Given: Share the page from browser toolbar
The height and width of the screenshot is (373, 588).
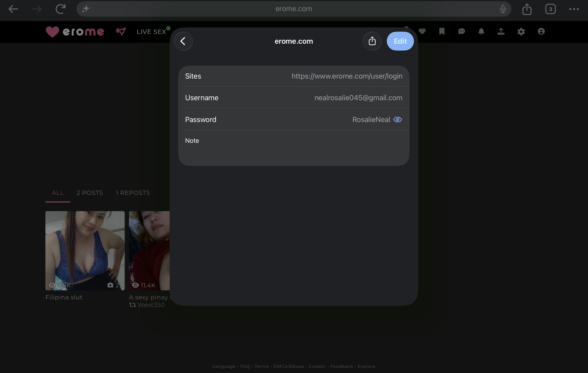Looking at the screenshot, I should [527, 9].
